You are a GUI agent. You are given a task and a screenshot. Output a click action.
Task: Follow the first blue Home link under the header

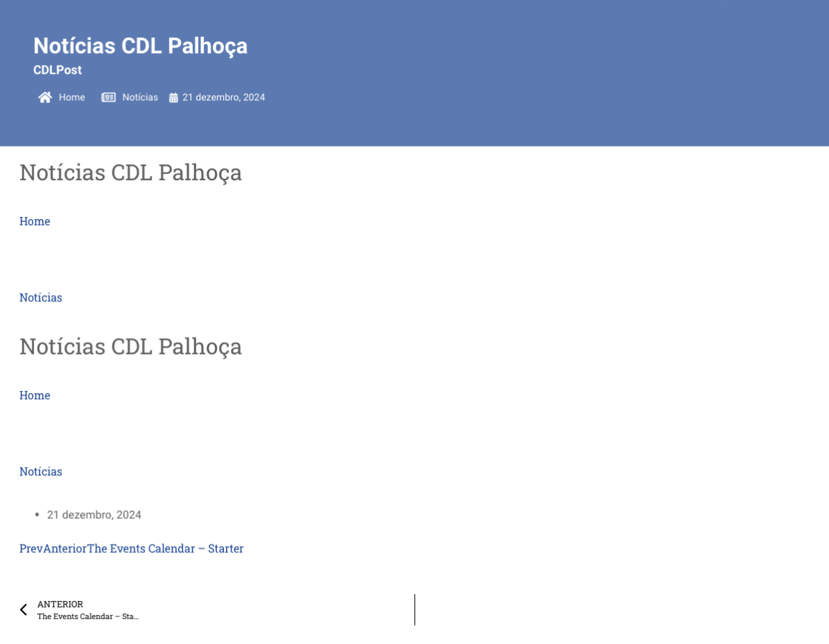pyautogui.click(x=35, y=221)
